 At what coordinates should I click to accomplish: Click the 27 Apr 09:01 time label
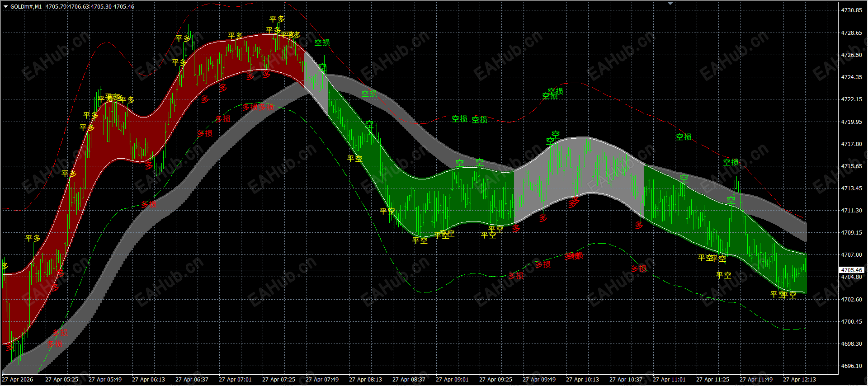point(452,380)
